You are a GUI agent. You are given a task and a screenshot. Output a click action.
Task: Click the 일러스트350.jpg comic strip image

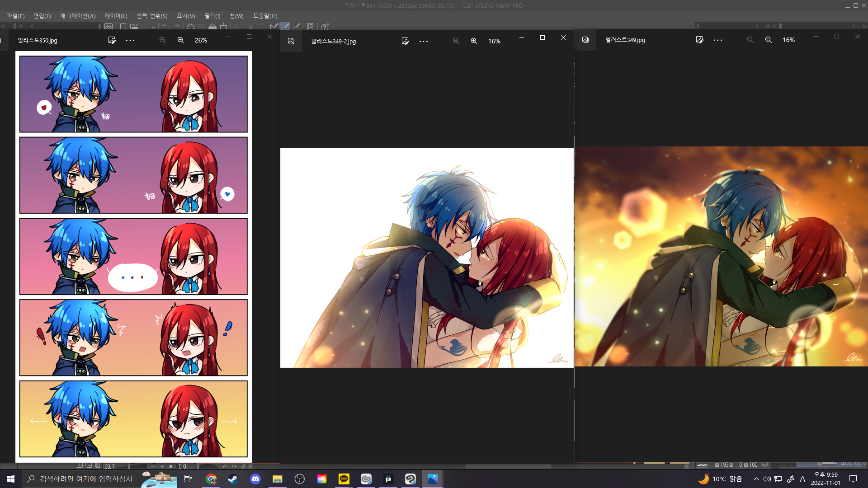coord(134,257)
